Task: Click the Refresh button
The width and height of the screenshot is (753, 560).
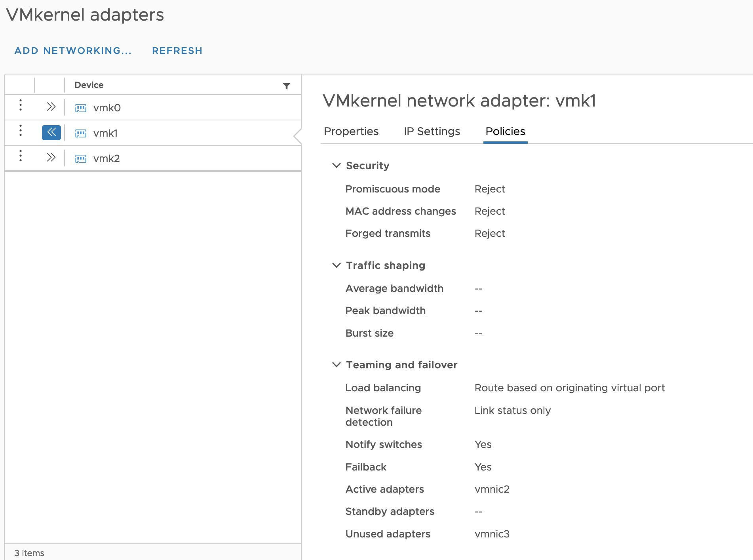Action: 177,51
